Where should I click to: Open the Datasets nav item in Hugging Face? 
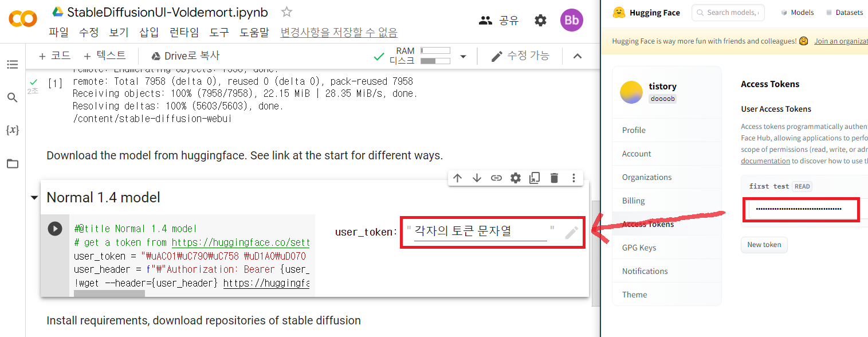pos(845,12)
